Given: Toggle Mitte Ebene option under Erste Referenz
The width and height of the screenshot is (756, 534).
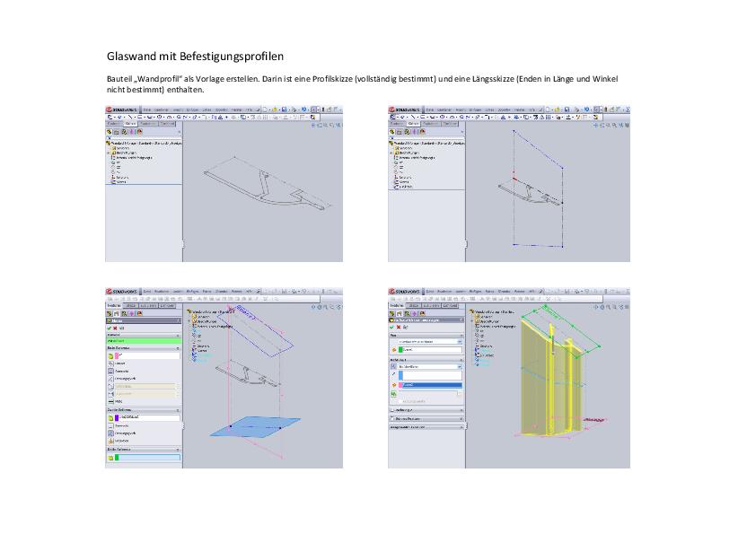Looking at the screenshot, I should click(111, 401).
